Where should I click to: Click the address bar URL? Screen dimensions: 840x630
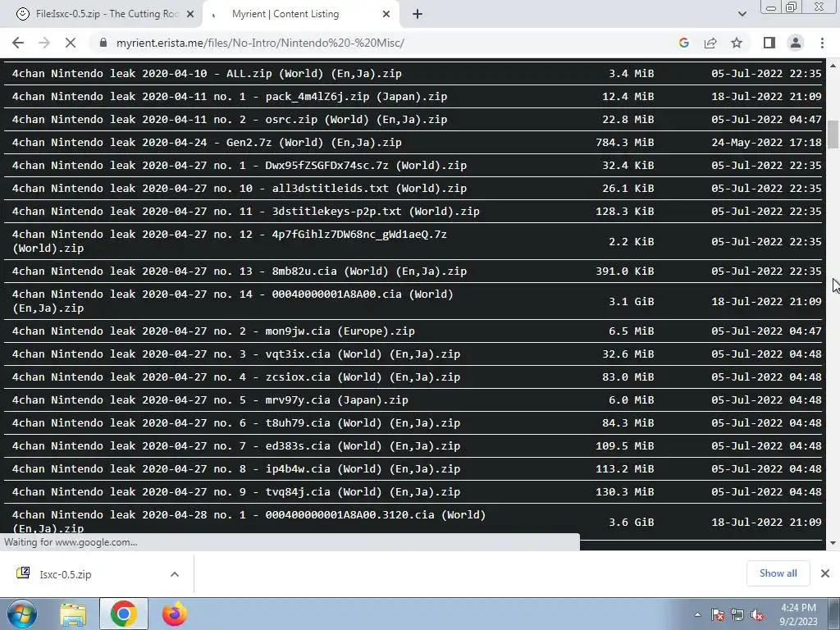(x=260, y=43)
